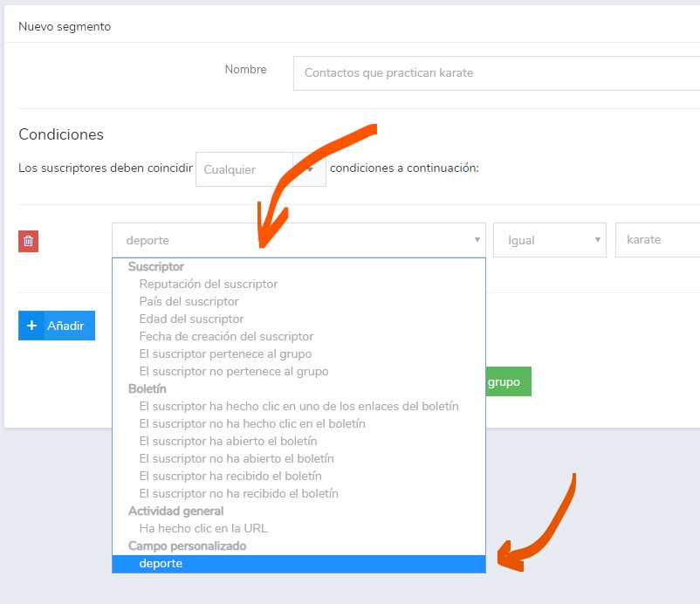
Task: Select El suscriptor ha abierto el boletín
Action: [299, 441]
